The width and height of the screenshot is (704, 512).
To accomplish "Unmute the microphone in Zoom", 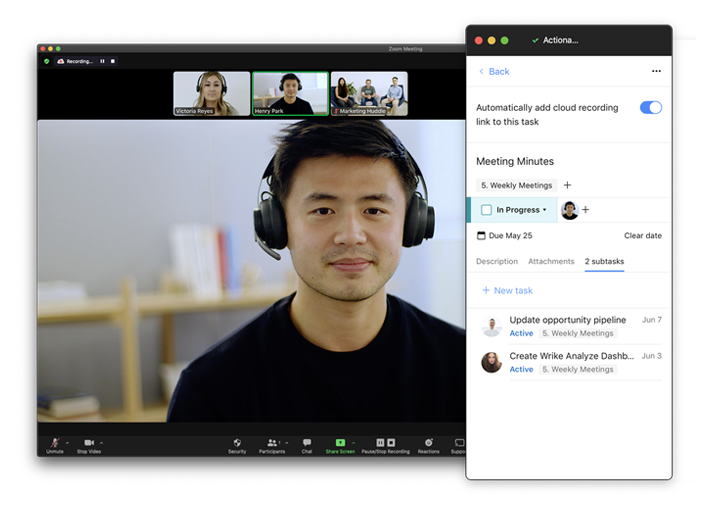I will (55, 446).
